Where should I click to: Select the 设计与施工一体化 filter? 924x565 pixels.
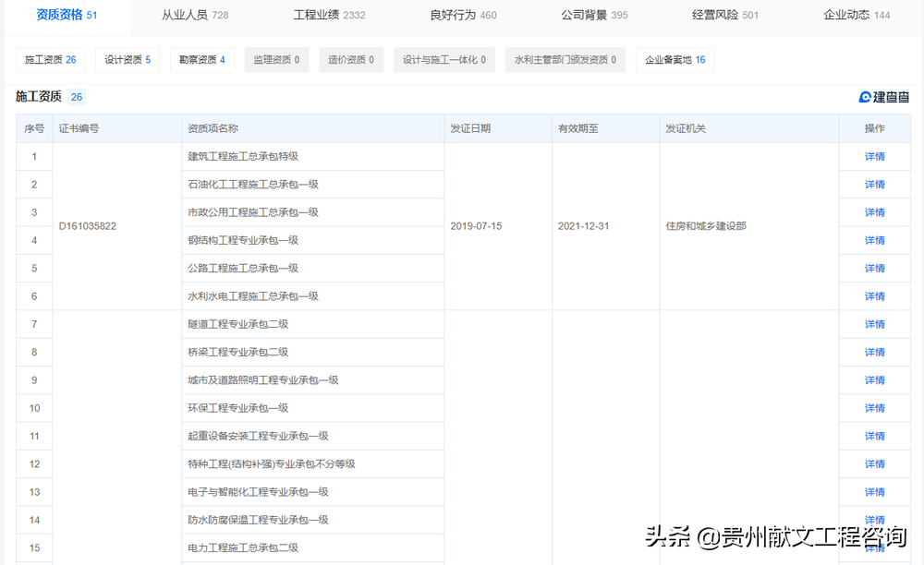(x=444, y=60)
